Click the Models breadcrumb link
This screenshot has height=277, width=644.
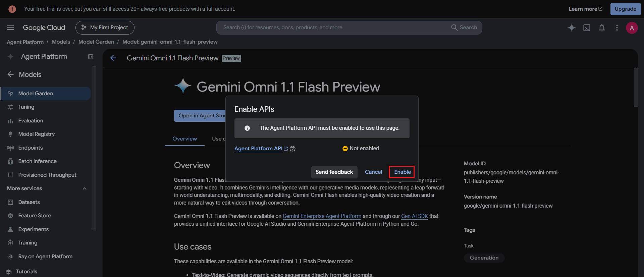click(x=61, y=42)
